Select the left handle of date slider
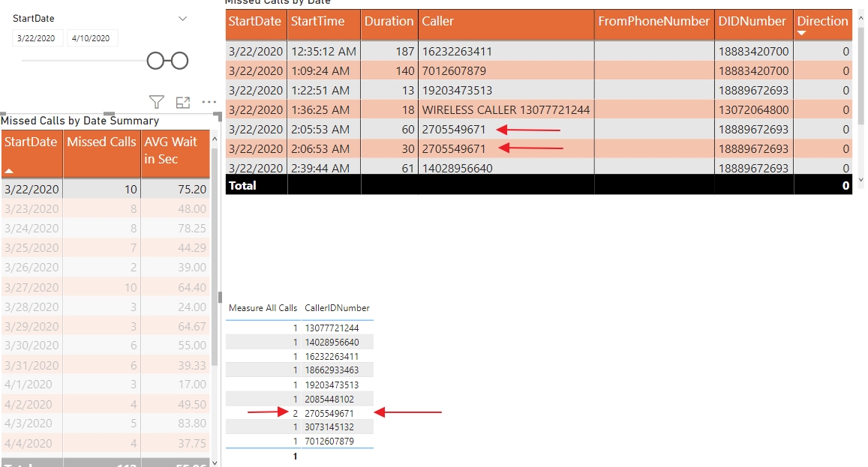 click(x=155, y=61)
